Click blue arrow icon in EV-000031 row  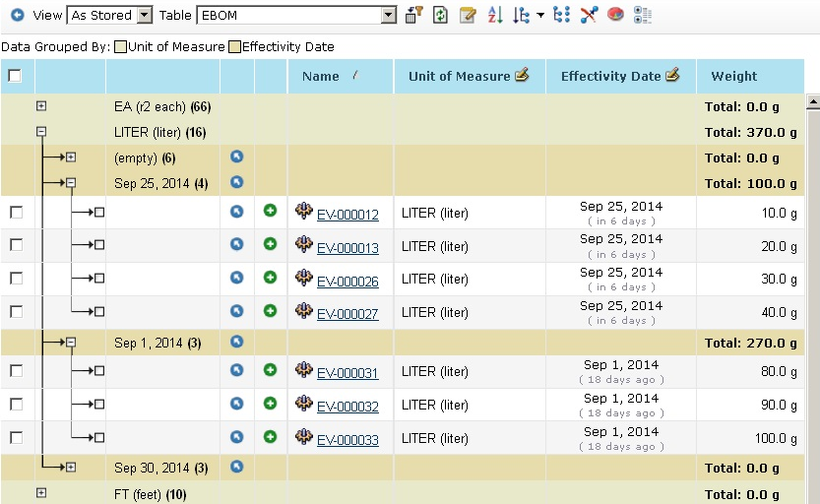[236, 370]
